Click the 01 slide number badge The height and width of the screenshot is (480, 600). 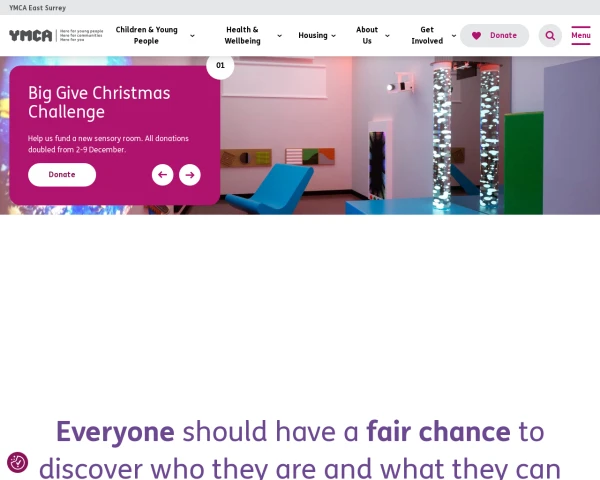point(220,65)
